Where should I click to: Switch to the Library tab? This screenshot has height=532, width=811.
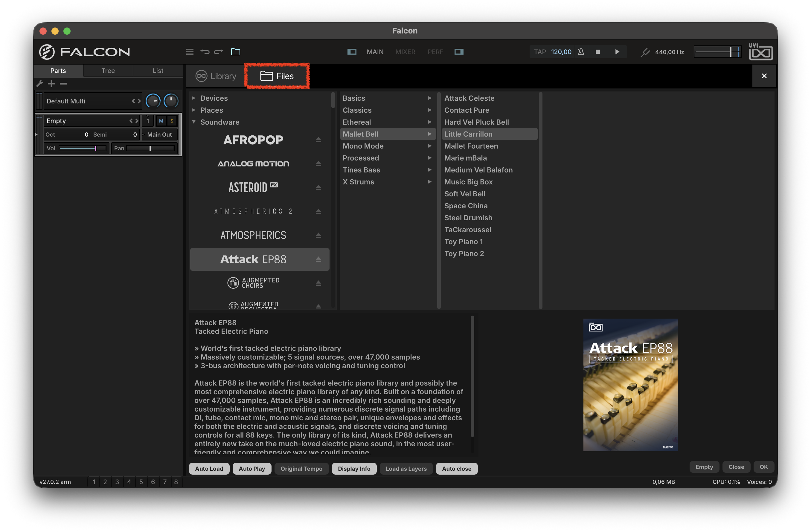click(216, 76)
